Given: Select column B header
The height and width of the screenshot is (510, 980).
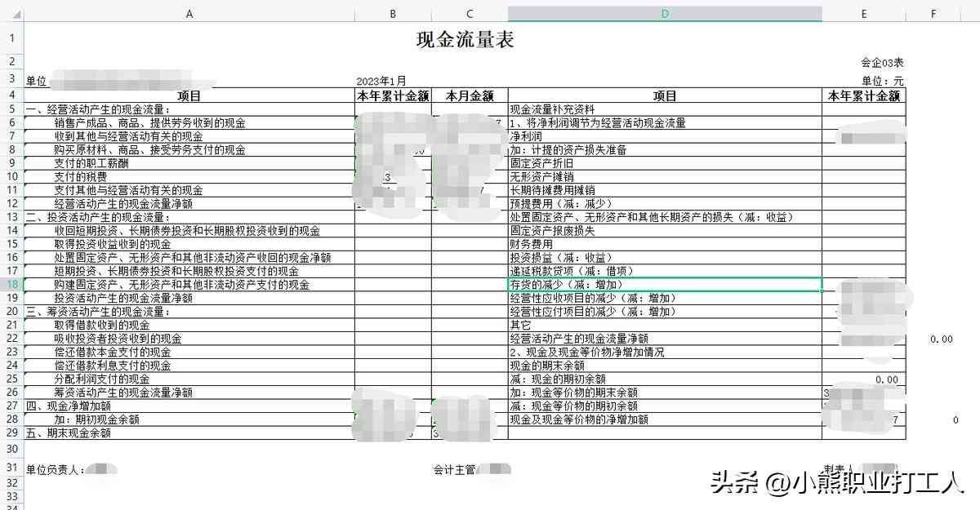Looking at the screenshot, I should (x=393, y=14).
